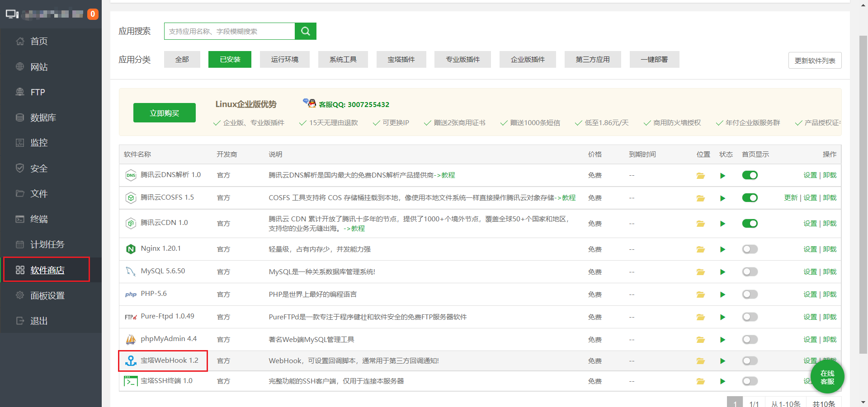868x407 pixels.
Task: Enable homepage display for 宝塔WebHook
Action: (x=750, y=361)
